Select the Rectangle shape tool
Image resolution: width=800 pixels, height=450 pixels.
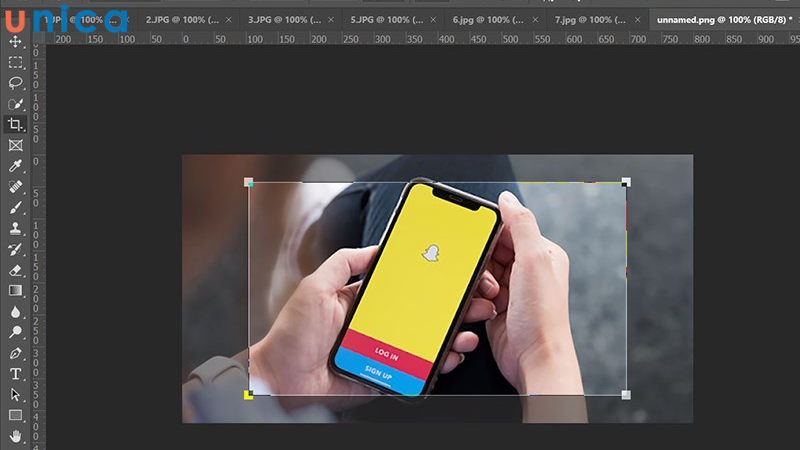[15, 415]
